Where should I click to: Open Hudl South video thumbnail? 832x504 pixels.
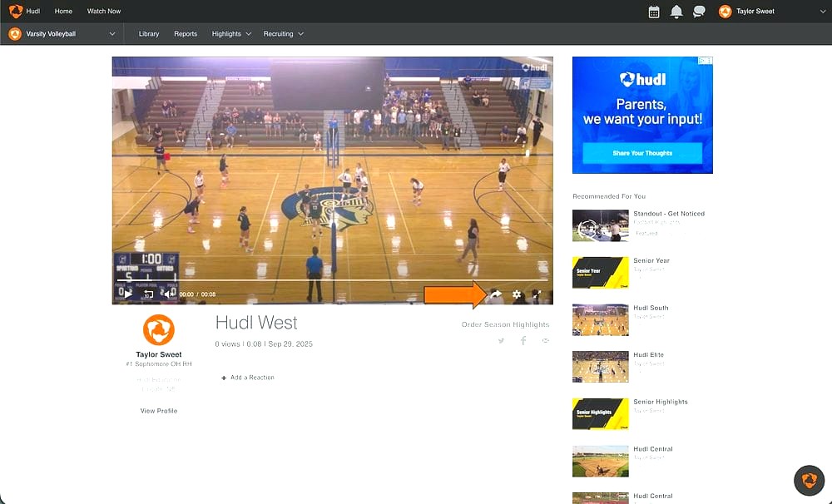pos(600,320)
